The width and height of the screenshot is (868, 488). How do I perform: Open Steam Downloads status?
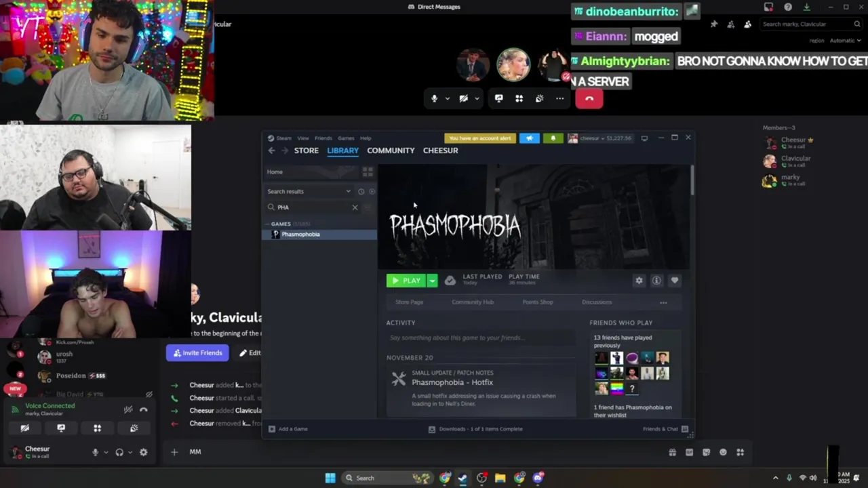tap(475, 429)
